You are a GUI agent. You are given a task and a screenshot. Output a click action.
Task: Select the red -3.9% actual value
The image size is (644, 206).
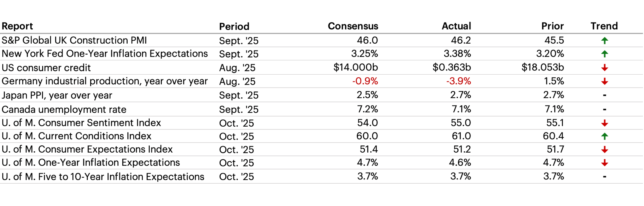coord(458,81)
